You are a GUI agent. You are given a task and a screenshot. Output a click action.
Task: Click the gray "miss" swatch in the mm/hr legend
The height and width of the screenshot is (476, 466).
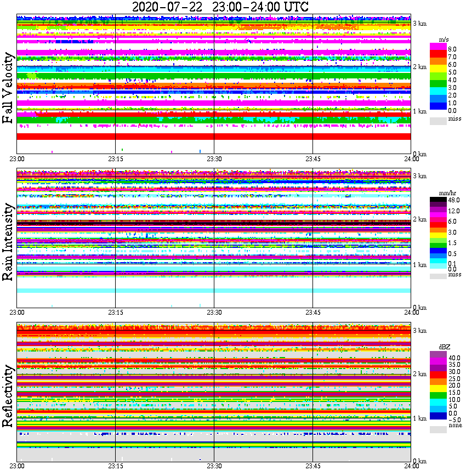(438, 276)
